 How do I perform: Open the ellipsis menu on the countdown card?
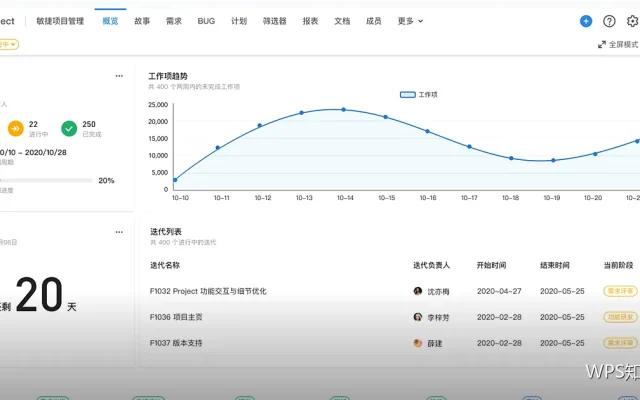pyautogui.click(x=119, y=232)
